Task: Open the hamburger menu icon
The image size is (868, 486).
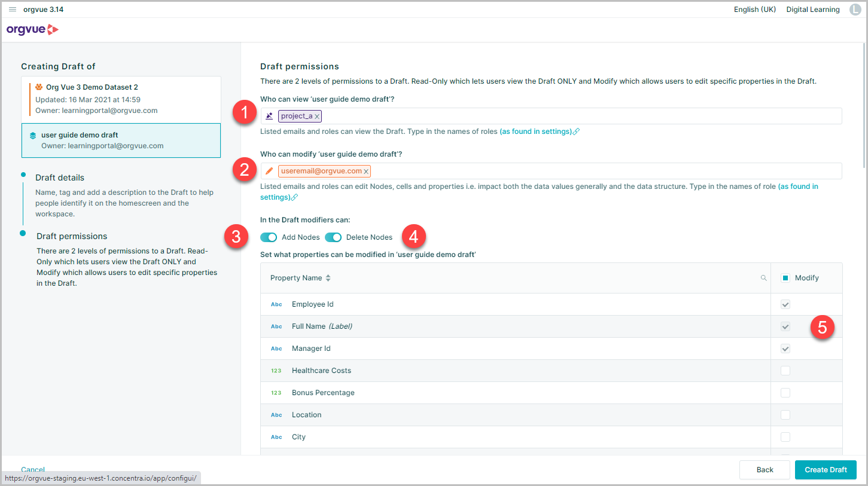Action: (12, 10)
